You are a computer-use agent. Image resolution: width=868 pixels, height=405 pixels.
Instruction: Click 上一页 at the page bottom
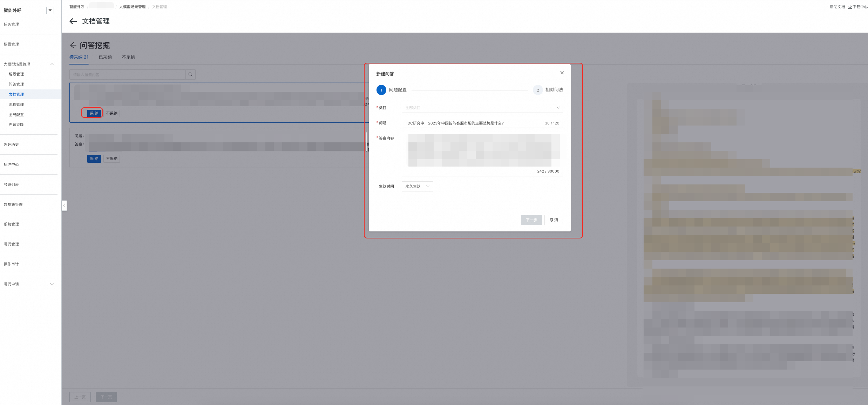[x=80, y=397]
